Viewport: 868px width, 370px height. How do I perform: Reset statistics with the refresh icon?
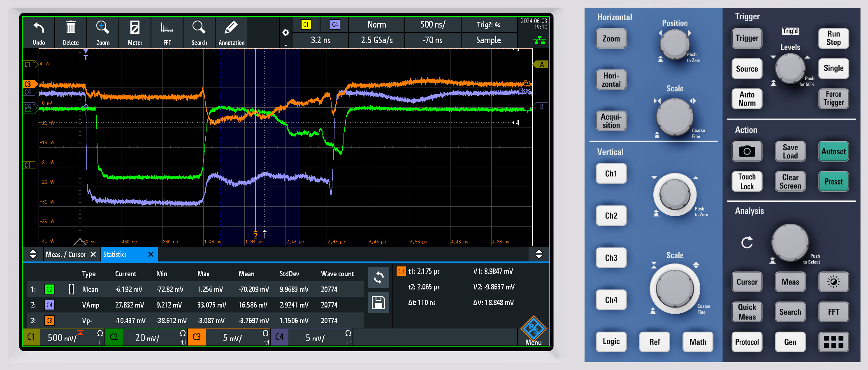[x=378, y=278]
